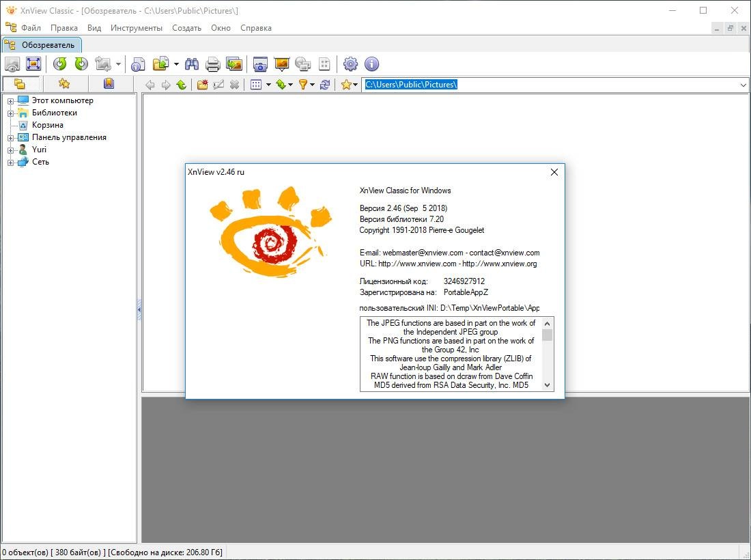Create new folder icon
The image size is (751, 560).
[x=203, y=85]
